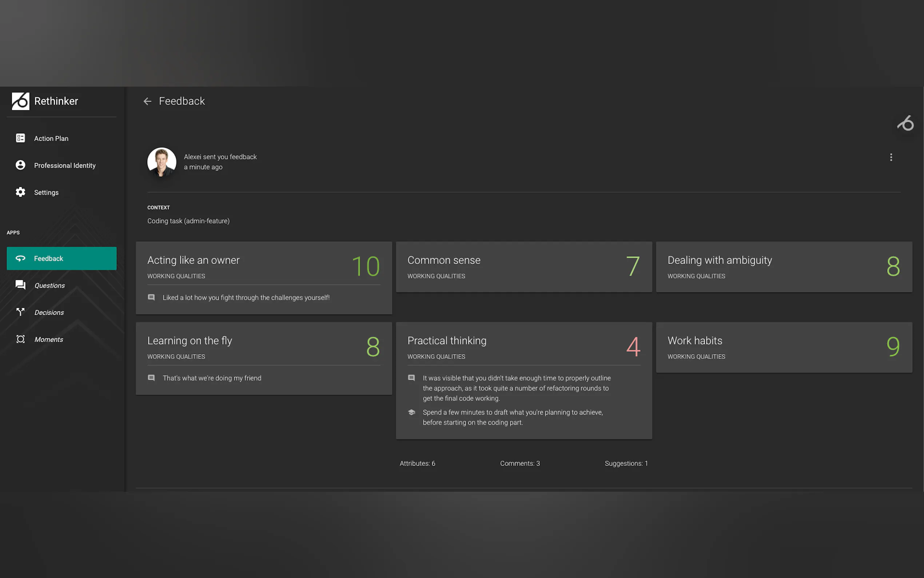924x578 pixels.
Task: Click the back arrow next to Feedback
Action: coord(147,101)
